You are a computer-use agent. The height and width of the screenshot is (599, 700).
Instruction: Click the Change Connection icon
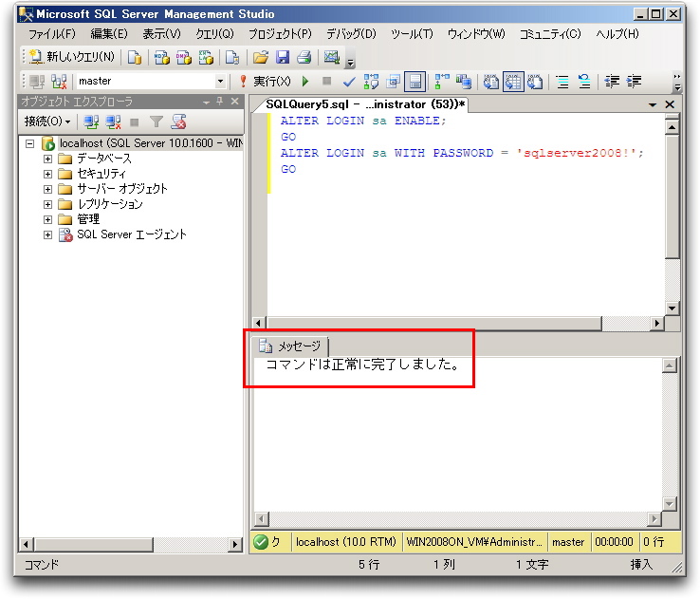pos(59,82)
